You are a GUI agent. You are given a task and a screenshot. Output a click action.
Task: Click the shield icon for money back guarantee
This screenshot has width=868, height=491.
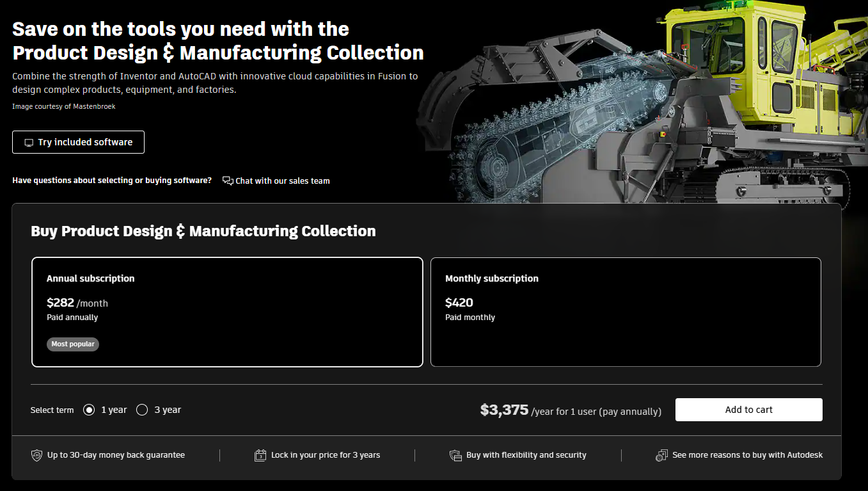click(37, 455)
